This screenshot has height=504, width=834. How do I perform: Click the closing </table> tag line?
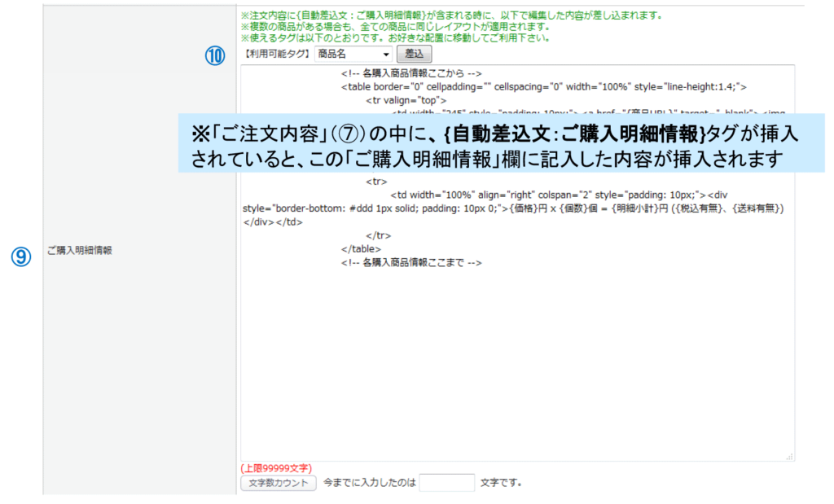(x=361, y=249)
